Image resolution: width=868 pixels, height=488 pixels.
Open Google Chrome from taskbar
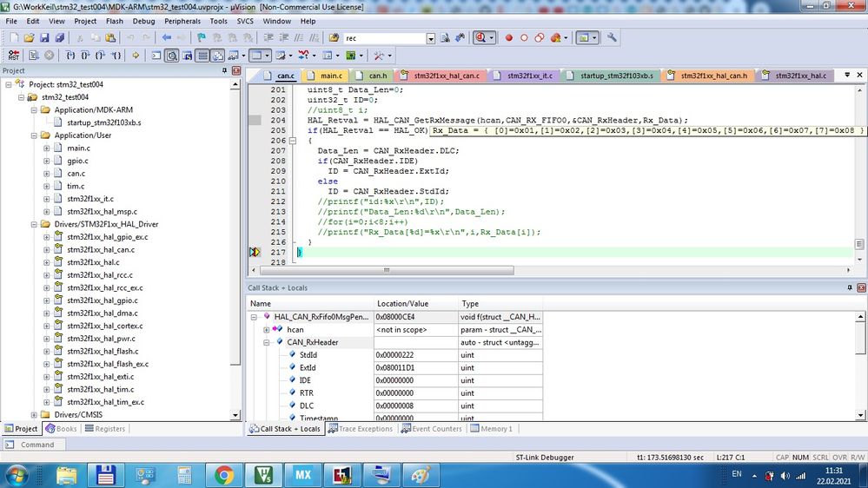(x=223, y=475)
